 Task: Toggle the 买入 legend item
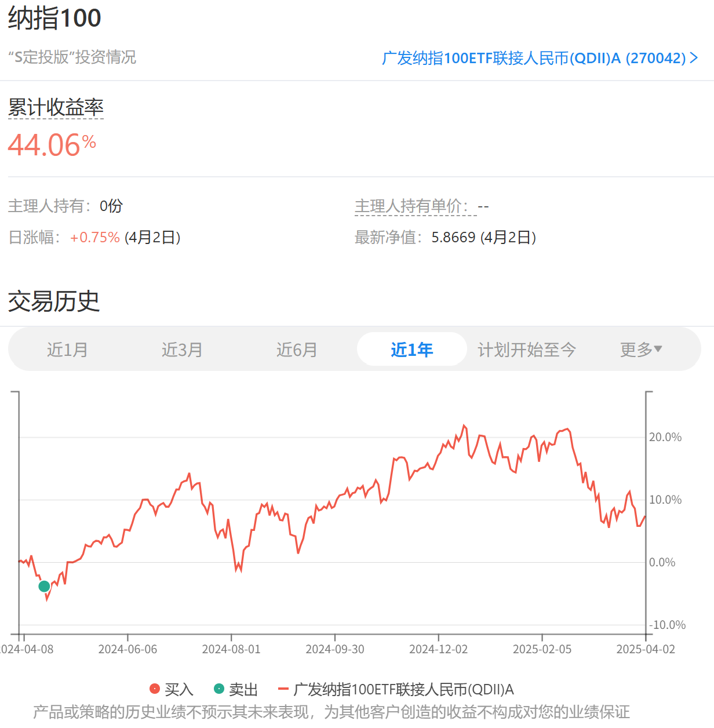click(x=171, y=689)
